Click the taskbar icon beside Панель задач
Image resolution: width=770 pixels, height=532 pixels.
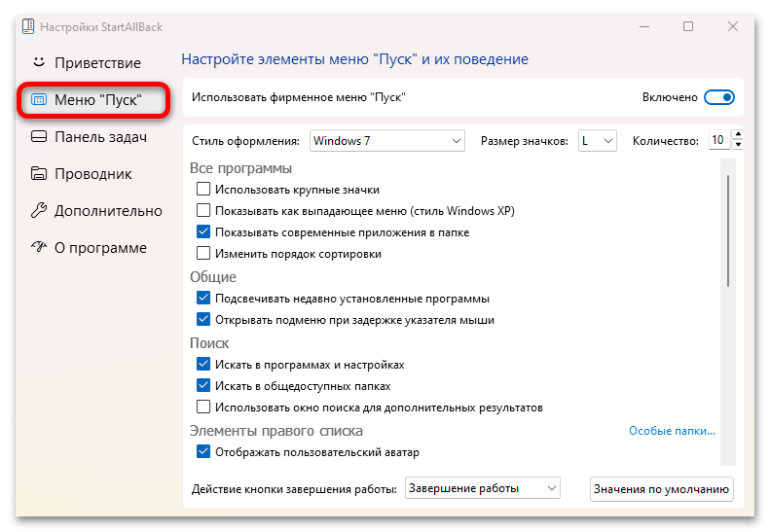pyautogui.click(x=39, y=136)
